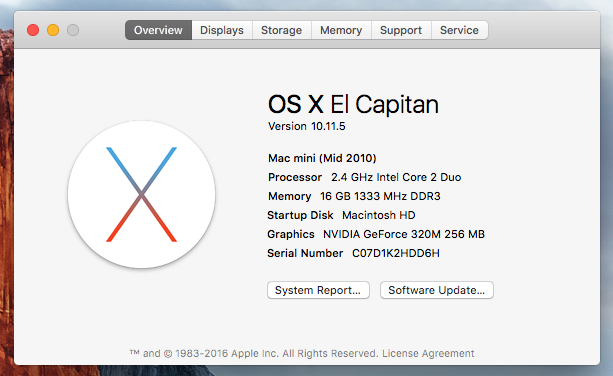This screenshot has height=376, width=613.
Task: Open the Storage tab
Action: click(x=281, y=30)
